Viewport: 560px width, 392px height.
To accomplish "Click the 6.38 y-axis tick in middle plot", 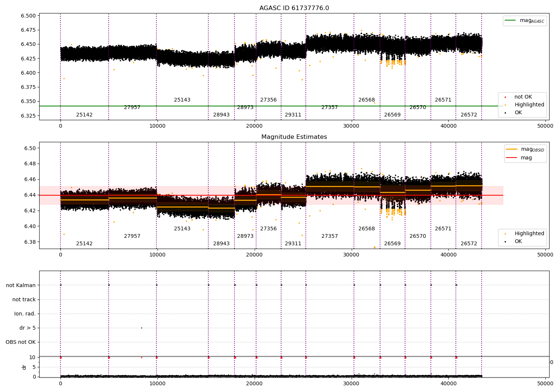I will (30, 242).
